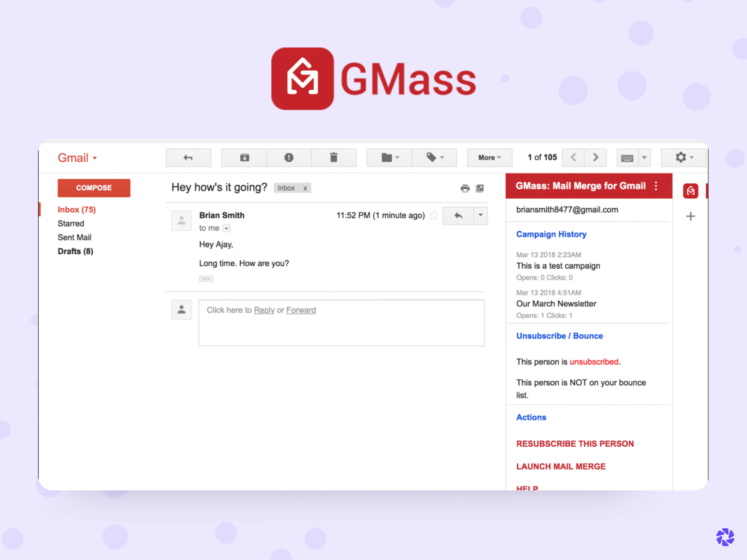Report this email as spam

click(x=289, y=157)
